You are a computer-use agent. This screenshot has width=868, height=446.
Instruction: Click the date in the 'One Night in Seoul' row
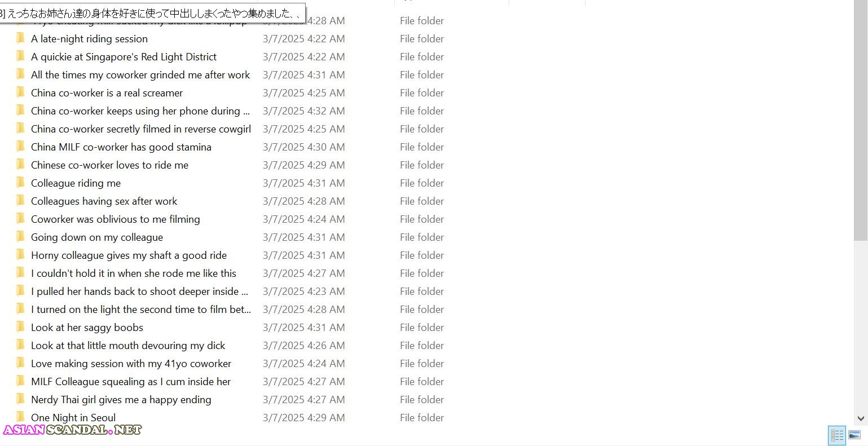coord(304,417)
